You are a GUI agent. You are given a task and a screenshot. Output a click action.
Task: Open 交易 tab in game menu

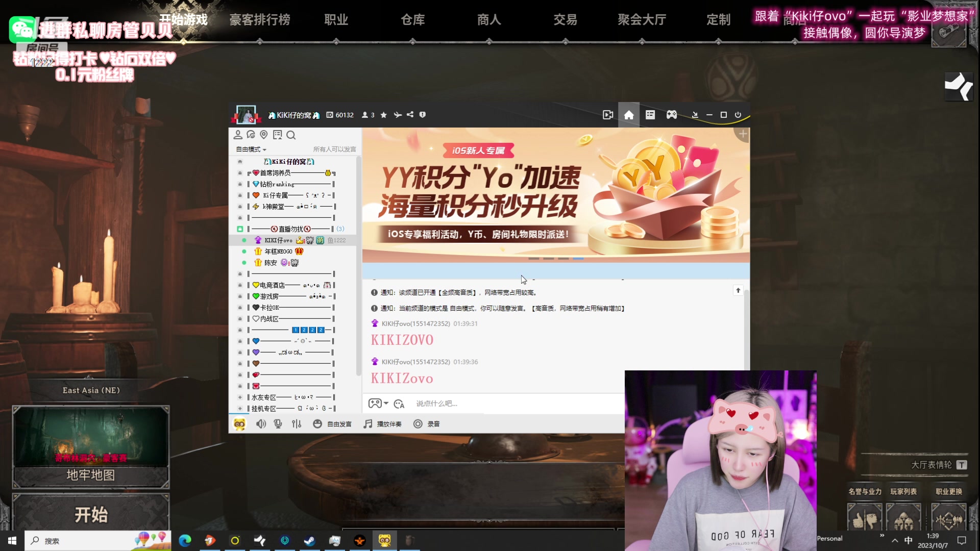[x=566, y=20]
